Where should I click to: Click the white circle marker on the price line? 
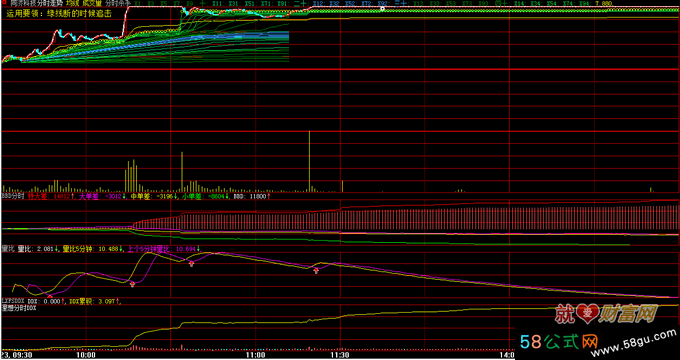pyautogui.click(x=382, y=8)
